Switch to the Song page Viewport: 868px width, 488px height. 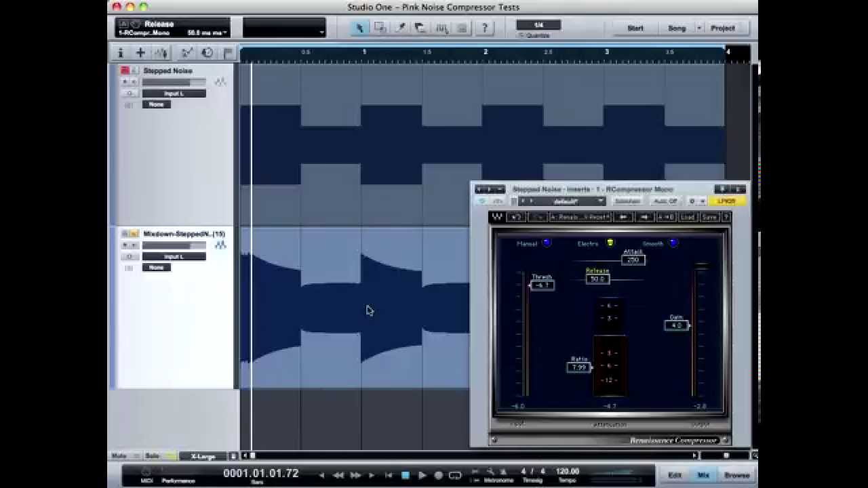[677, 28]
